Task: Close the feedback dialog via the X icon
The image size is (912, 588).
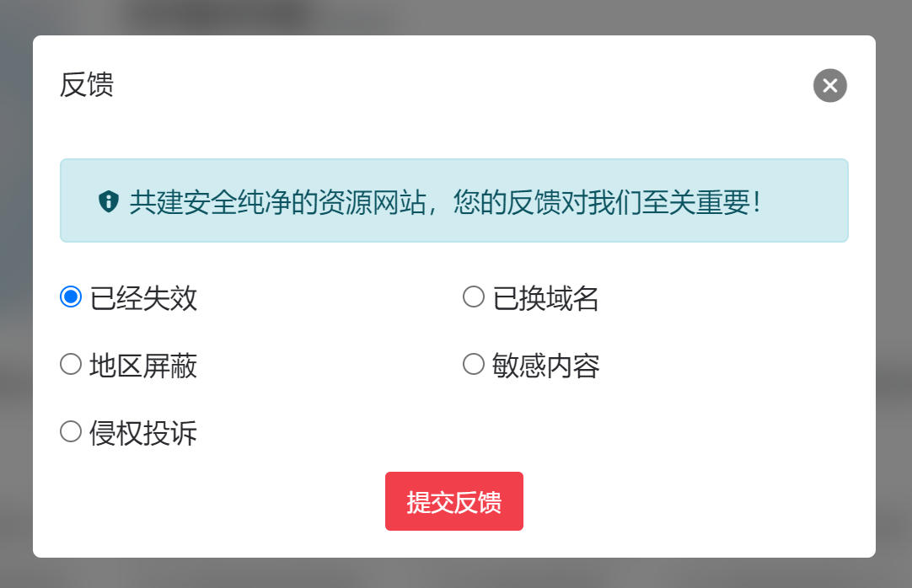Action: pos(829,85)
